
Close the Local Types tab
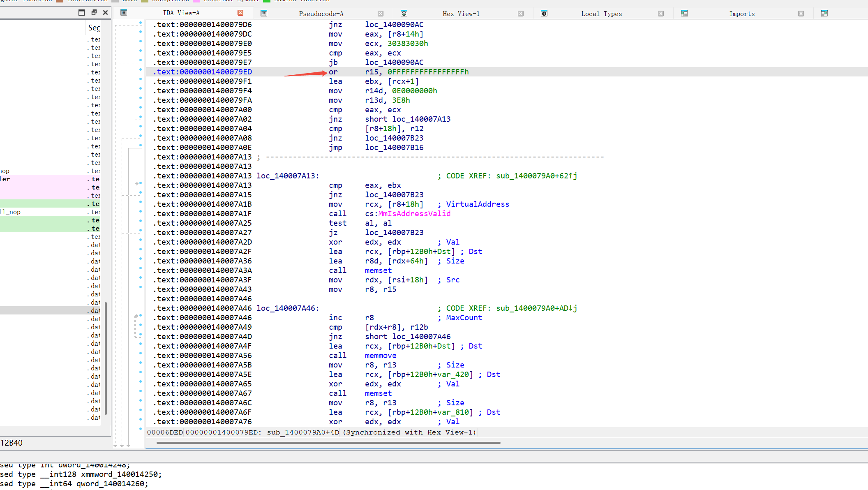click(661, 14)
